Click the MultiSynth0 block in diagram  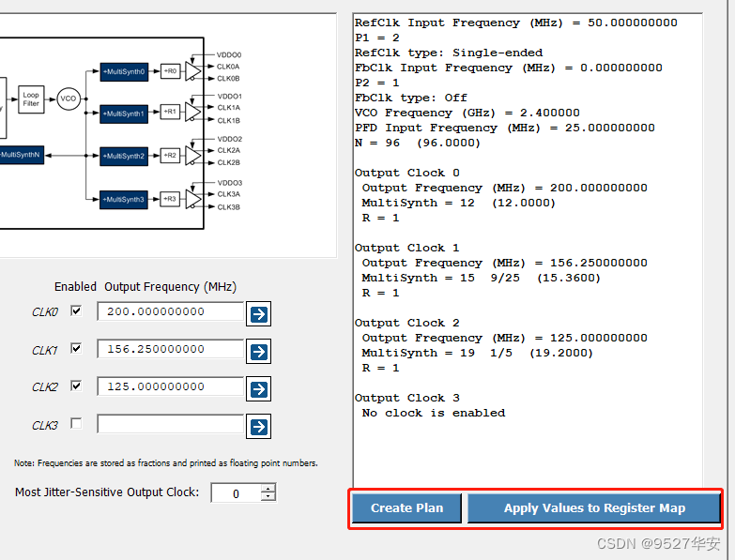[x=124, y=72]
